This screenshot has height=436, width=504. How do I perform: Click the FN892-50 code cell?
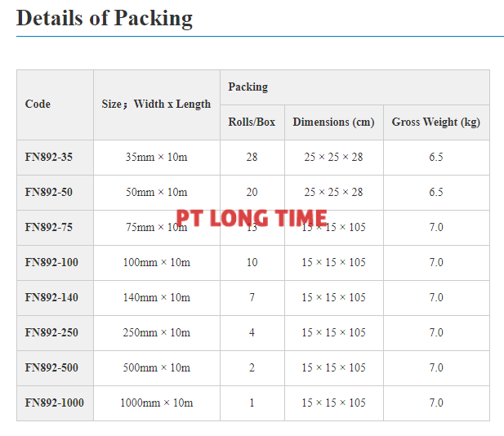[x=48, y=192]
